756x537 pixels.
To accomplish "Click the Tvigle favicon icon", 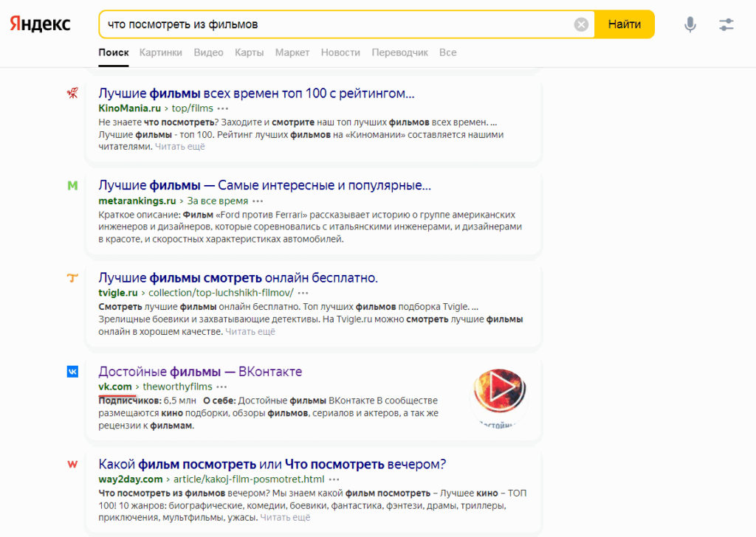I will pyautogui.click(x=72, y=278).
